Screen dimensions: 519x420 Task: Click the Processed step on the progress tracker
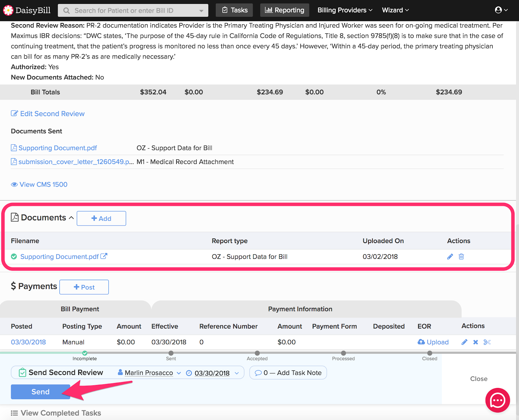(x=343, y=353)
